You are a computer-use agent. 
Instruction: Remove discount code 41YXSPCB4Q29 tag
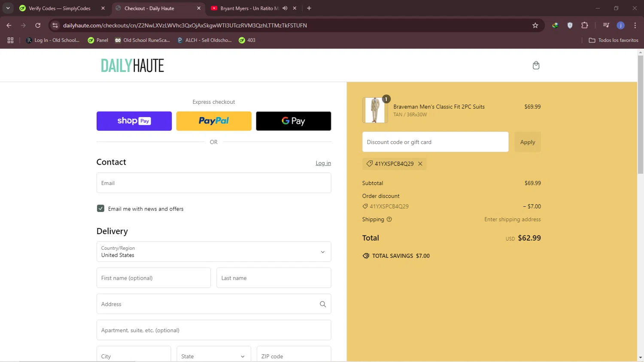(x=420, y=164)
